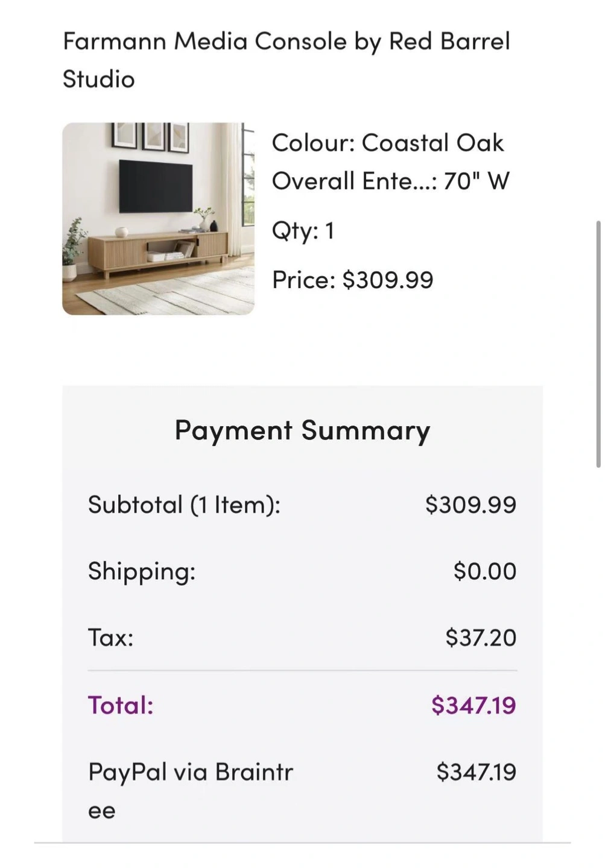Click the Subtotal (1 Item) label
The height and width of the screenshot is (868, 605).
[184, 505]
